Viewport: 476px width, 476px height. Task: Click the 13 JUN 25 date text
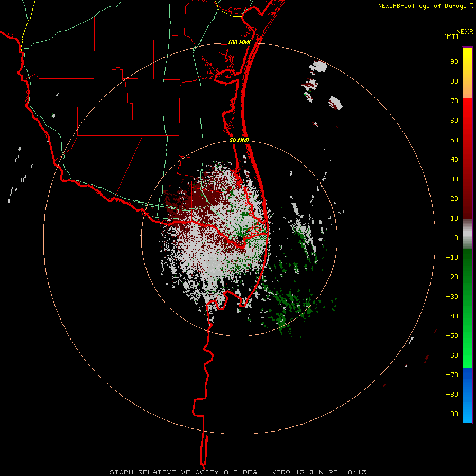point(317,472)
